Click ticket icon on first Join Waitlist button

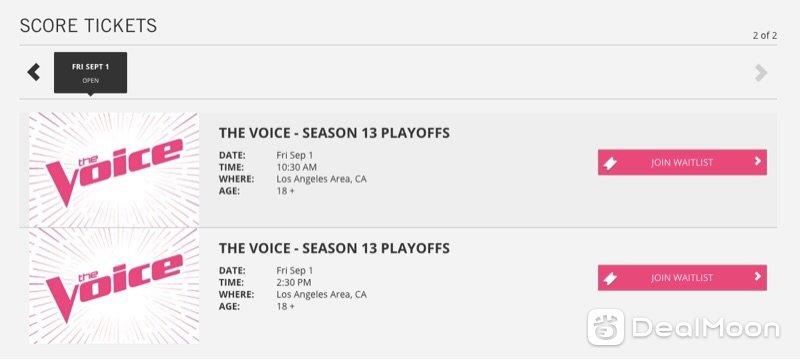point(610,163)
